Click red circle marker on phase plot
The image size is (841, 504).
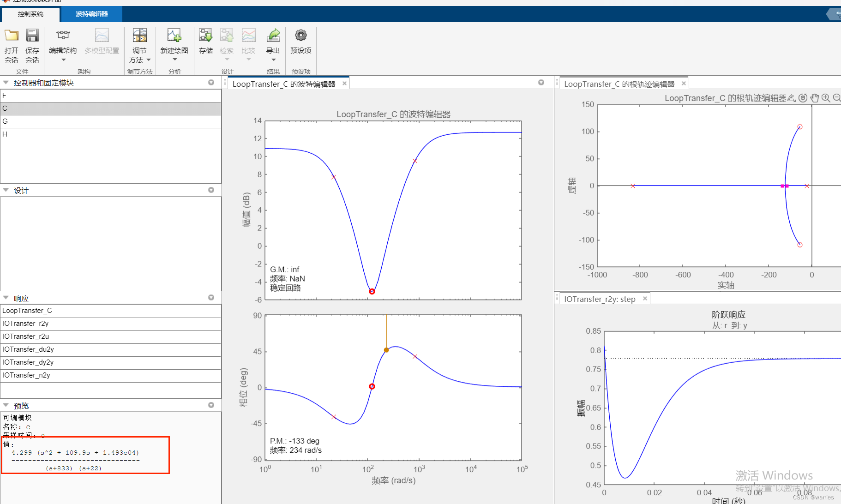coord(372,386)
